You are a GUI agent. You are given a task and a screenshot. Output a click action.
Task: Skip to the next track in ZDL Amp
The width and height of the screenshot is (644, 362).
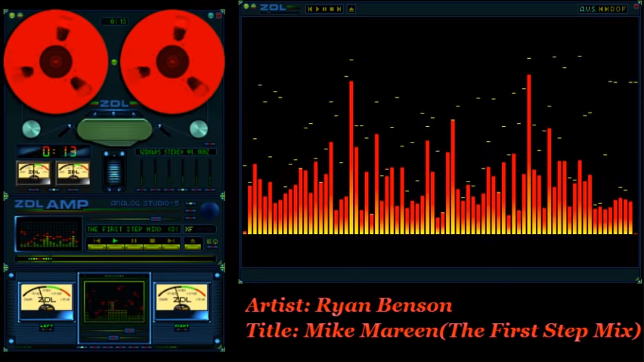pos(171,242)
